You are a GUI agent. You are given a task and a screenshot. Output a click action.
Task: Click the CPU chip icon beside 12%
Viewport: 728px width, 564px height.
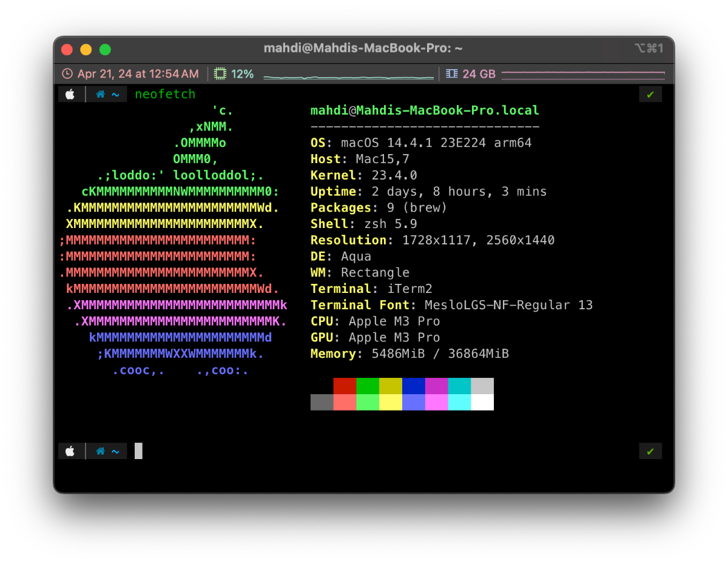[x=220, y=74]
